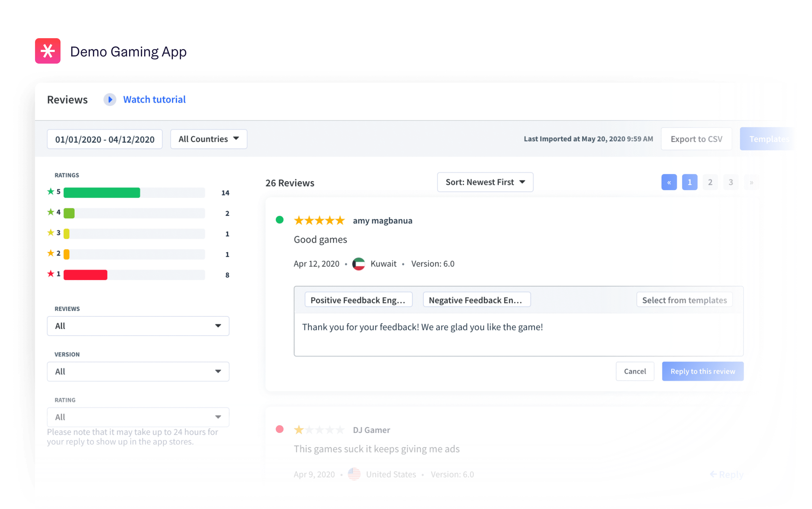
Task: Click the 1-star count value 8
Action: [x=227, y=275]
